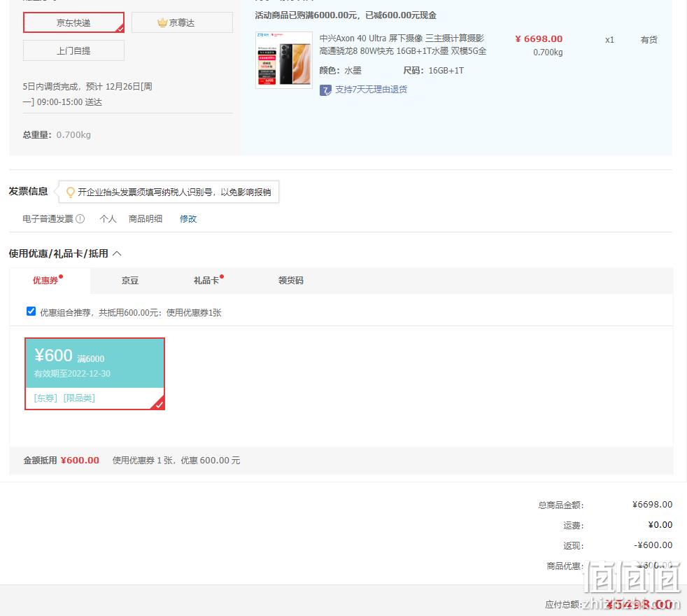
Task: Select 上门自提 pickup option
Action: (73, 50)
